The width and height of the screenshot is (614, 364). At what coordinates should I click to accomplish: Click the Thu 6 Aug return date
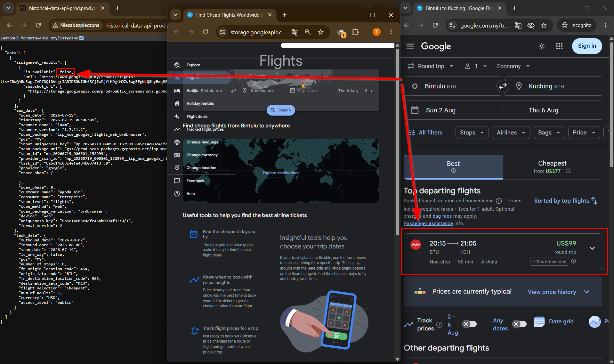coord(552,110)
